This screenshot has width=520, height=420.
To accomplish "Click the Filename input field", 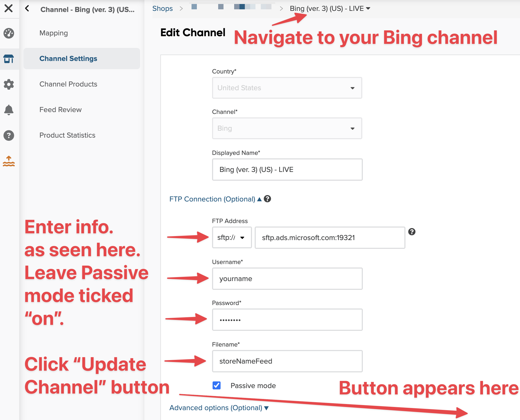I will click(287, 361).
